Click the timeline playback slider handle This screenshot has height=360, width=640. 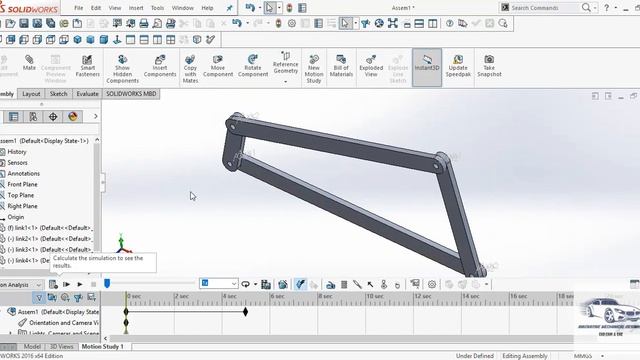(107, 283)
